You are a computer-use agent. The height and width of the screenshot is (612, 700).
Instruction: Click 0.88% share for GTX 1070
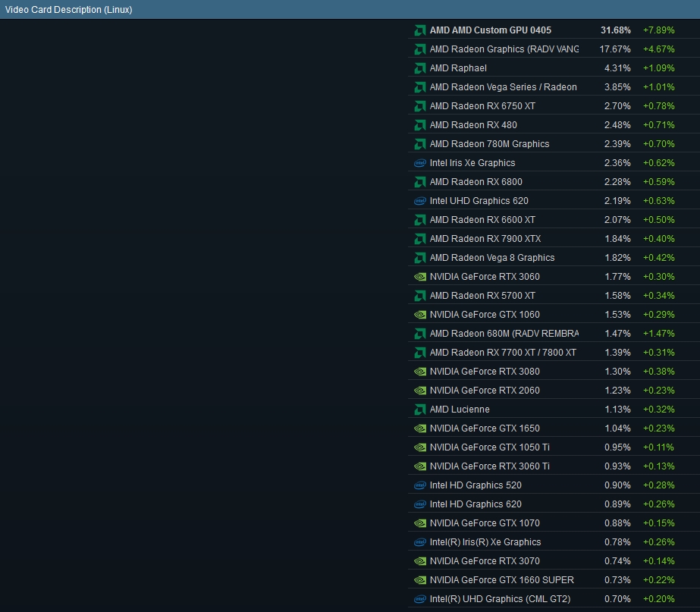point(617,523)
